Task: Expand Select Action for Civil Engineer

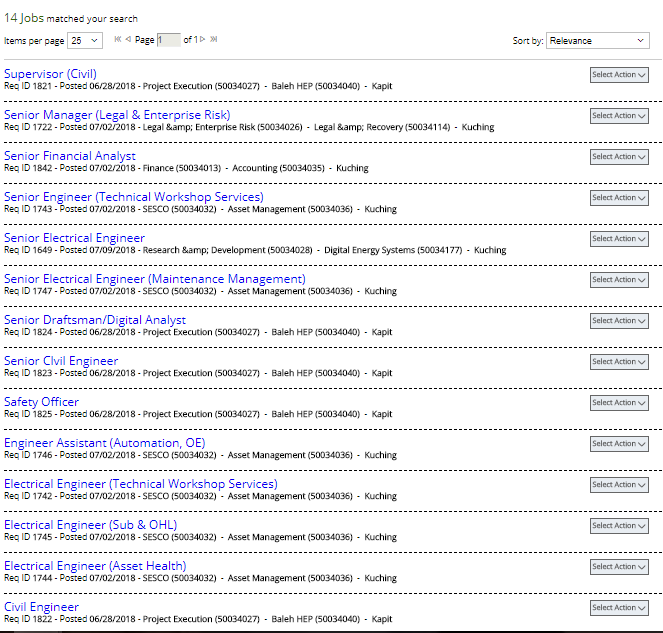Action: tap(619, 608)
